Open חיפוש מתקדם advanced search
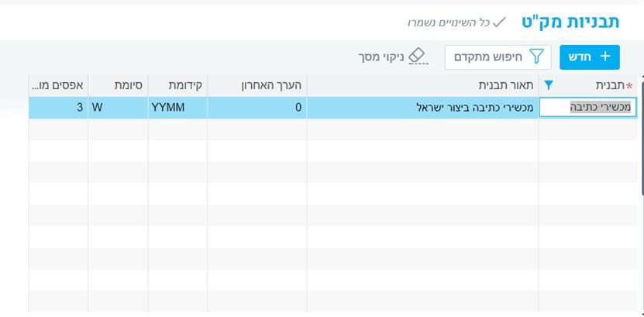Viewport: 644px width, 317px height. [496, 57]
